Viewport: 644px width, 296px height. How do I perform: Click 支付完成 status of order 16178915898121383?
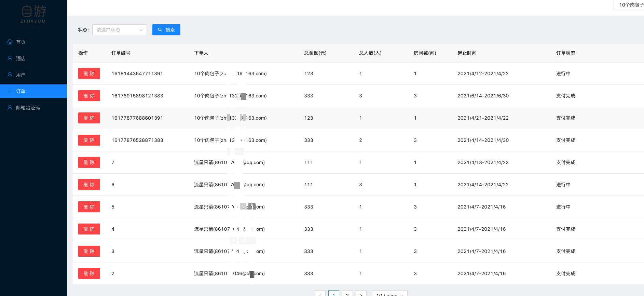coord(566,96)
